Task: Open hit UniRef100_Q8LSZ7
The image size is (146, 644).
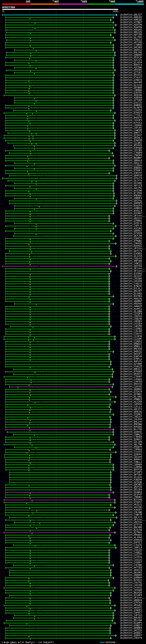Action: 131,15
